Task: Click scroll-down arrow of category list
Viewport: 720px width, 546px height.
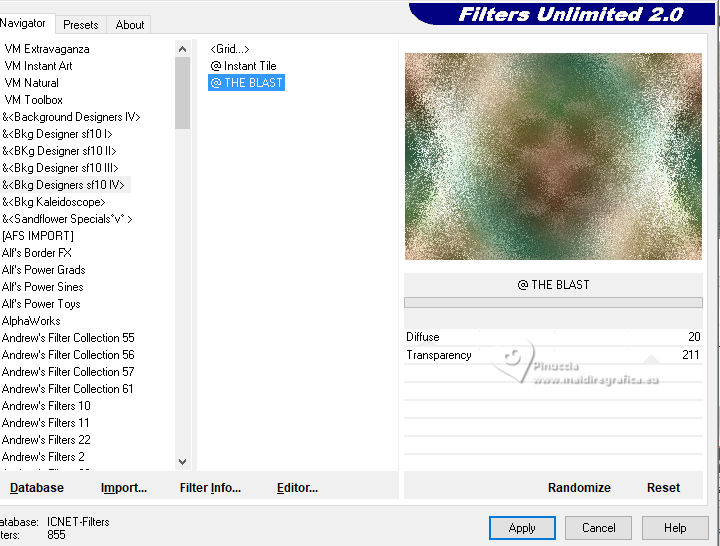Action: 182,462
